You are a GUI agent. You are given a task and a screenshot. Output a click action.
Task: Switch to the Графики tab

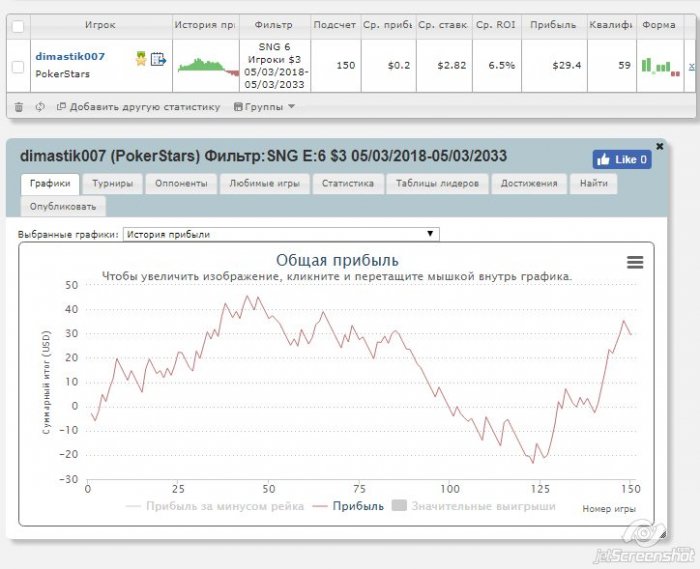(50, 183)
